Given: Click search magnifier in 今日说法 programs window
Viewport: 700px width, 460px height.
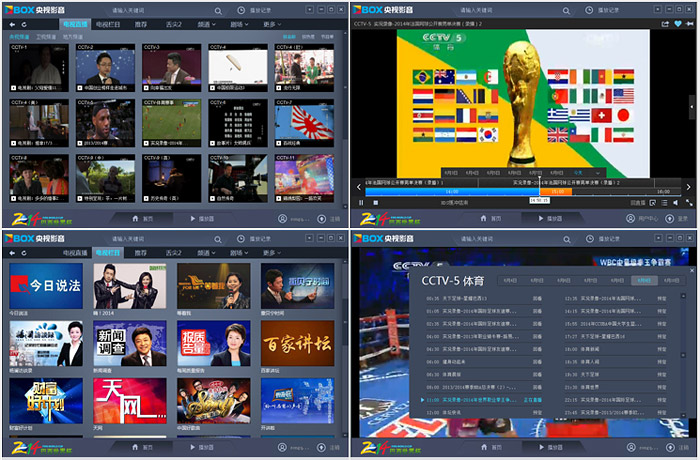Looking at the screenshot, I should (x=218, y=239).
